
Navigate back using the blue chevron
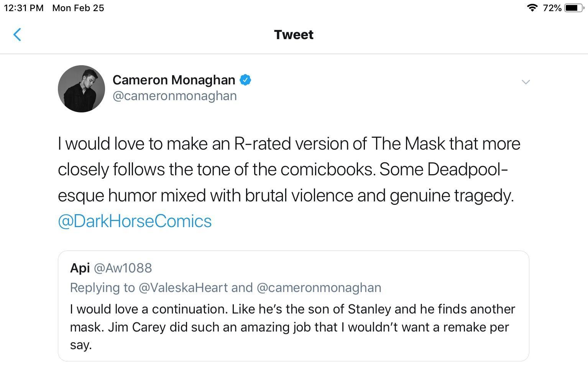point(17,35)
